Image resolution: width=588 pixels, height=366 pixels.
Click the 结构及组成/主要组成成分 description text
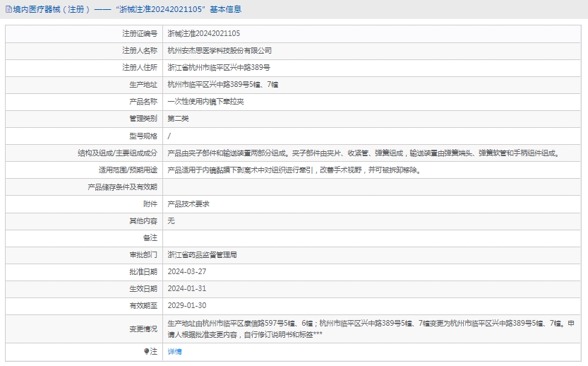(363, 153)
